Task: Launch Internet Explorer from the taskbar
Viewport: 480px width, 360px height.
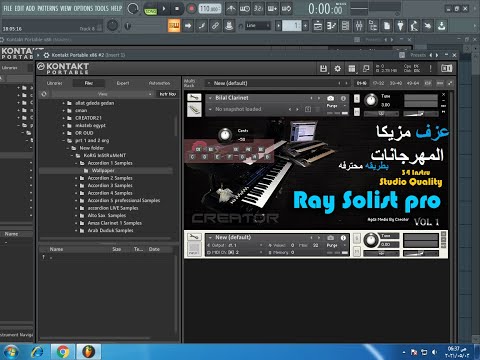Action: [37, 352]
